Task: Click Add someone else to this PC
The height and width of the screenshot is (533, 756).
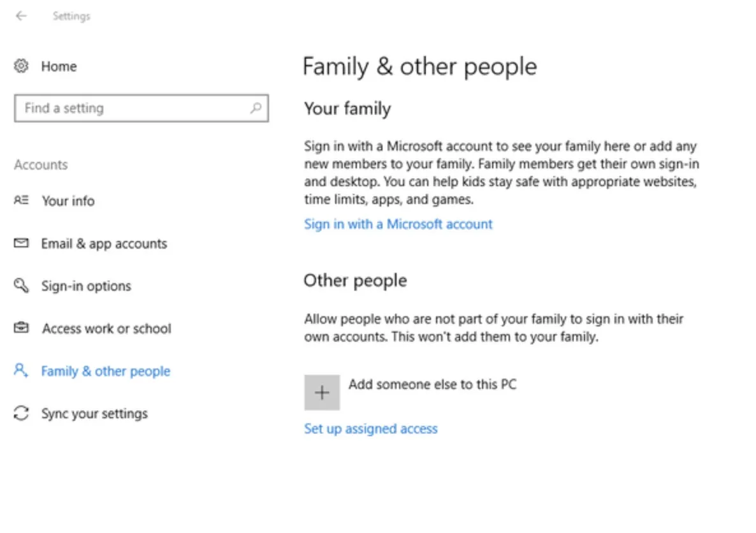Action: coord(433,384)
